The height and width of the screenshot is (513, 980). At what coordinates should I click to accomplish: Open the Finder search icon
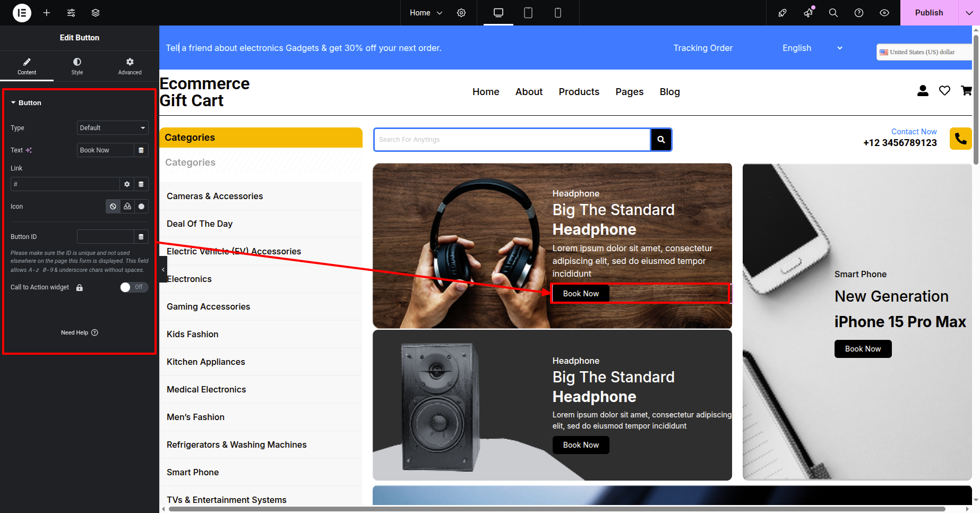833,13
